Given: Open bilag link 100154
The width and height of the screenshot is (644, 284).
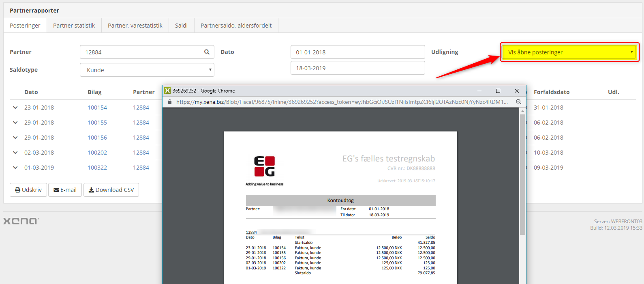Looking at the screenshot, I should click(x=97, y=108).
